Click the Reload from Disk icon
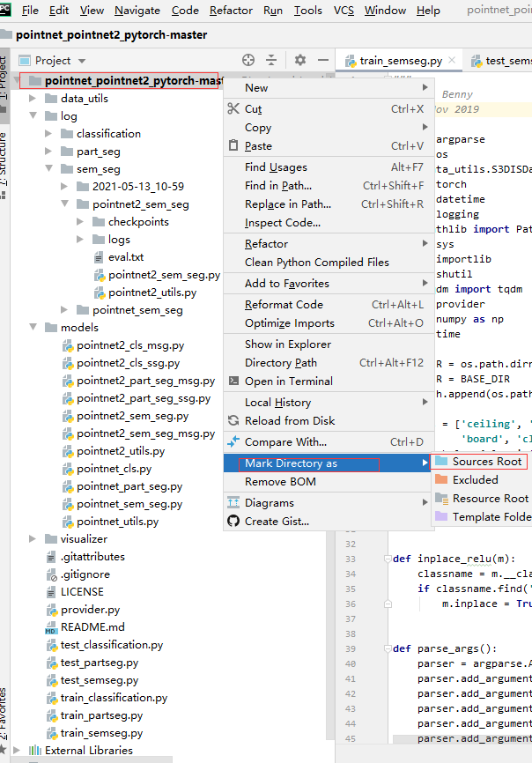The image size is (532, 763). 233,420
